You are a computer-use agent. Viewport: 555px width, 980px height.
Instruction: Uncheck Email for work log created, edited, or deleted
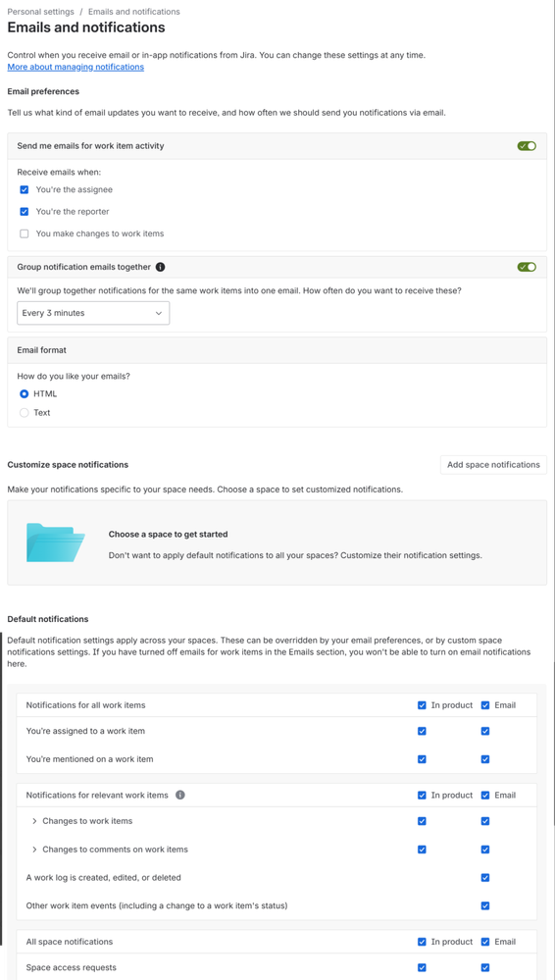coord(485,878)
